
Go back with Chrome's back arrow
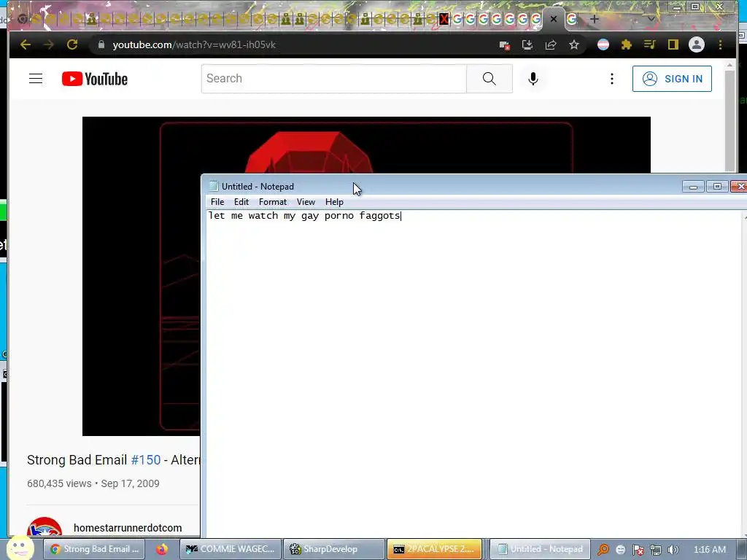[x=26, y=44]
